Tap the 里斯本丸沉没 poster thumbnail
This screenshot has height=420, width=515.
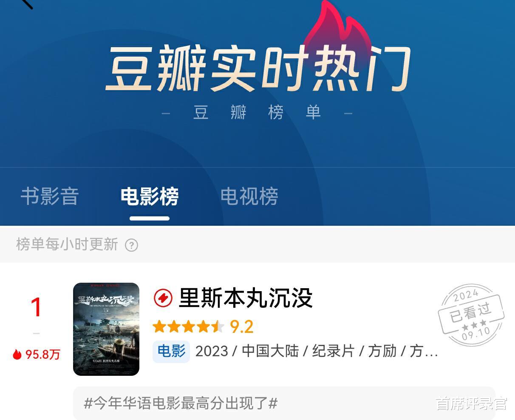(x=106, y=329)
